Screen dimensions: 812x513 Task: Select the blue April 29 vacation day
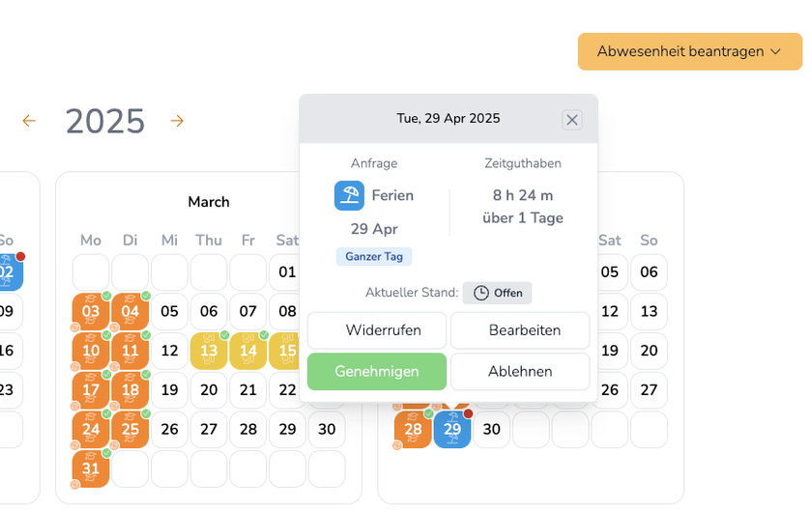451,429
